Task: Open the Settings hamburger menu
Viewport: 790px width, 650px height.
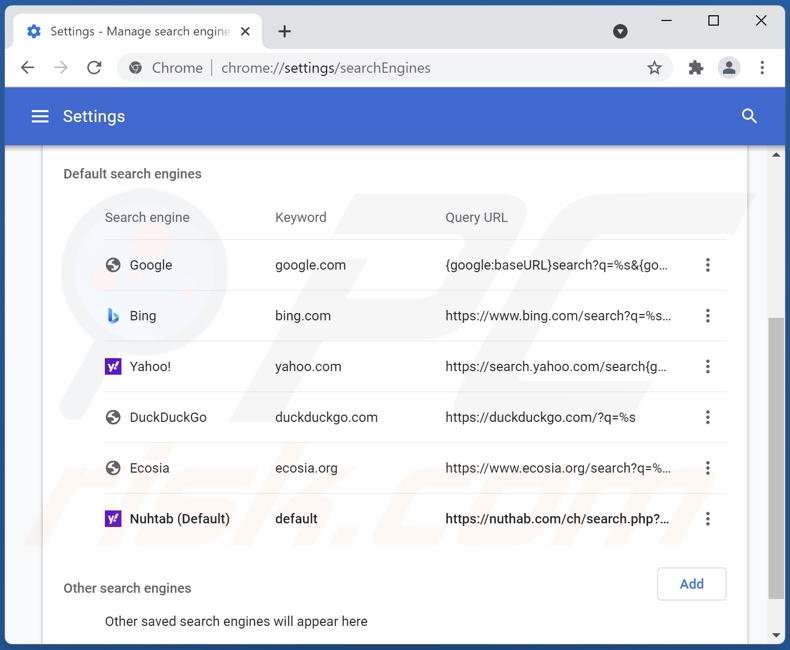Action: [x=40, y=116]
